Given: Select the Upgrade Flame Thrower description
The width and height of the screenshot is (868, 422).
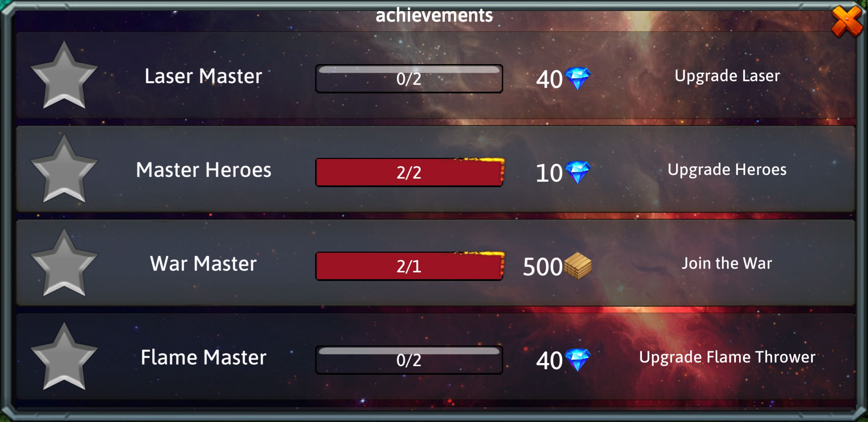Looking at the screenshot, I should (727, 358).
